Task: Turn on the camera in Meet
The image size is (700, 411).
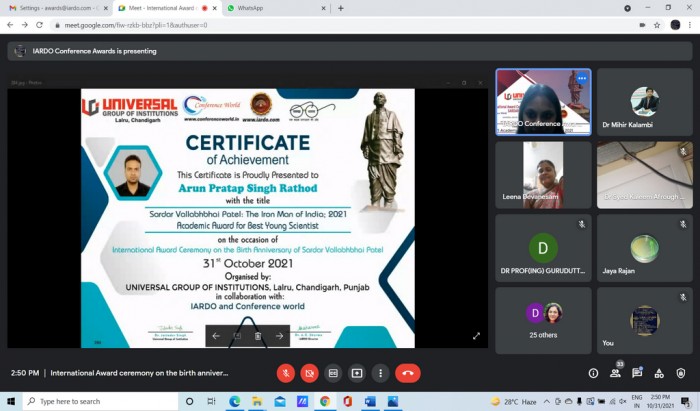Action: (310, 373)
